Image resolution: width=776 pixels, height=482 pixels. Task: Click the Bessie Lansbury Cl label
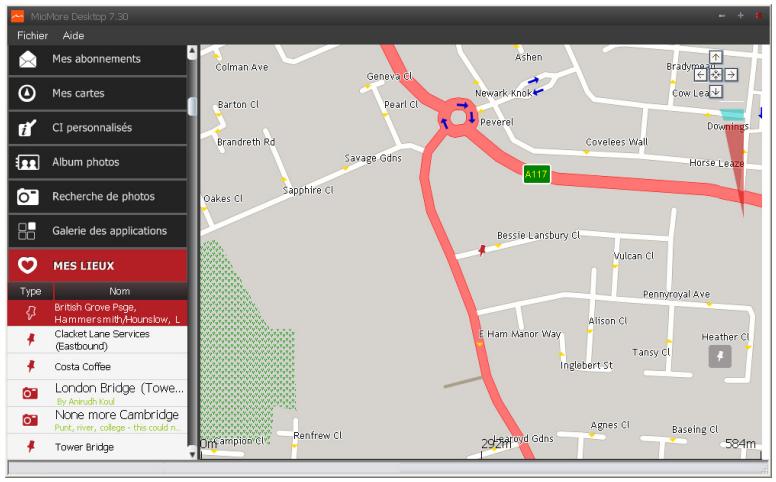point(538,236)
